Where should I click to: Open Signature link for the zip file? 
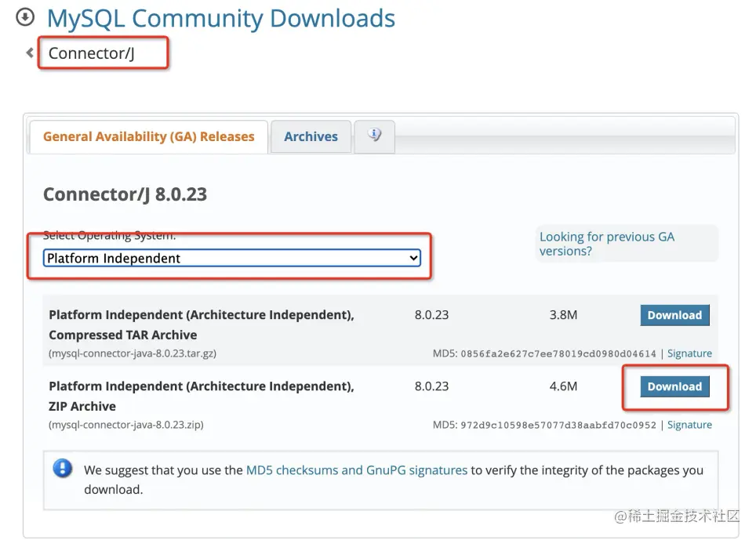[x=689, y=425]
